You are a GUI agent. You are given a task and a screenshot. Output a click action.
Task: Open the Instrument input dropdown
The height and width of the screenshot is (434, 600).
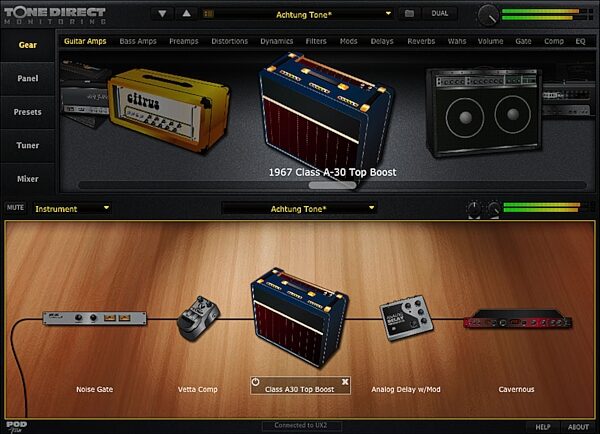point(72,209)
